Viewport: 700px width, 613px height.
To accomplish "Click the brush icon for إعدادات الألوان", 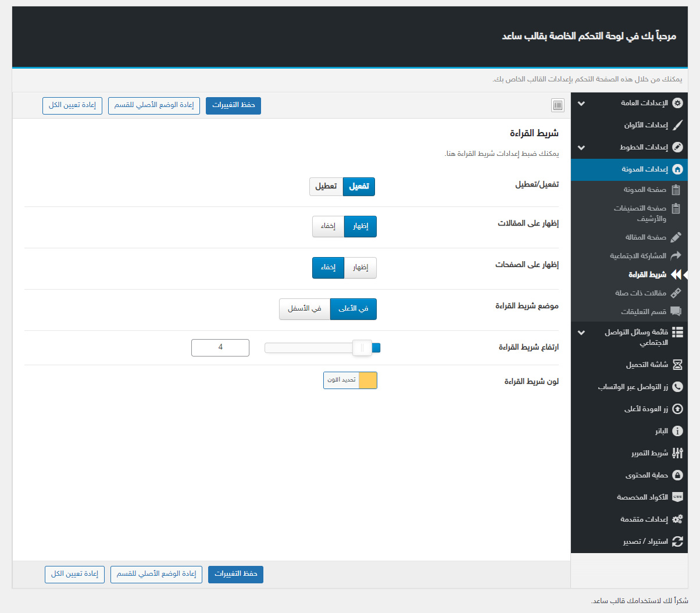I will click(677, 125).
